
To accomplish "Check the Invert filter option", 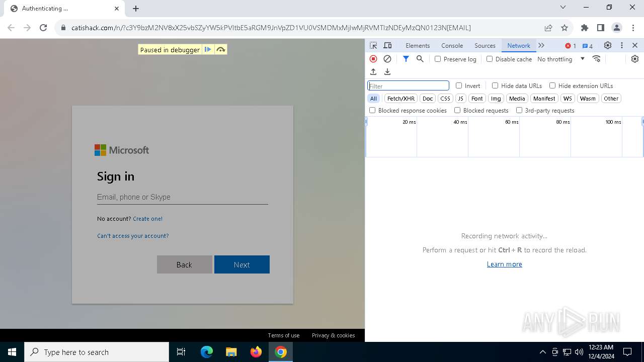I will click(x=459, y=85).
